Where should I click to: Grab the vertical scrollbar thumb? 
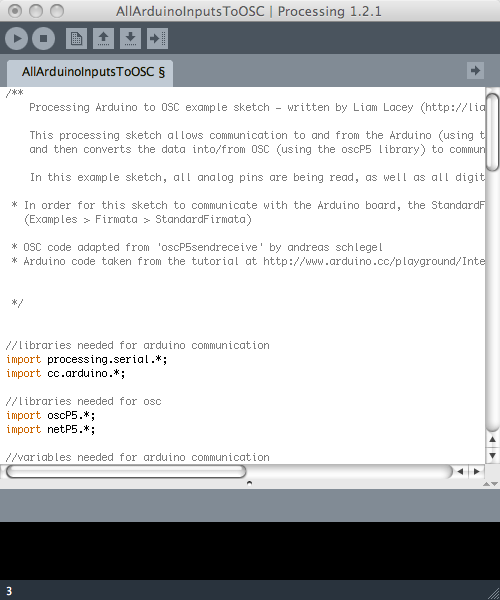(x=492, y=132)
